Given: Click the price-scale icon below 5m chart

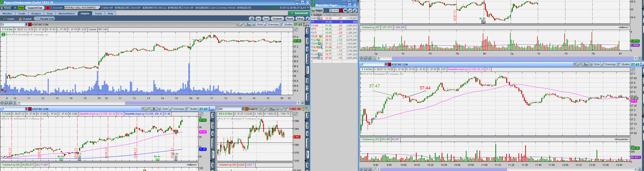Looking at the screenshot, I should (15, 103).
